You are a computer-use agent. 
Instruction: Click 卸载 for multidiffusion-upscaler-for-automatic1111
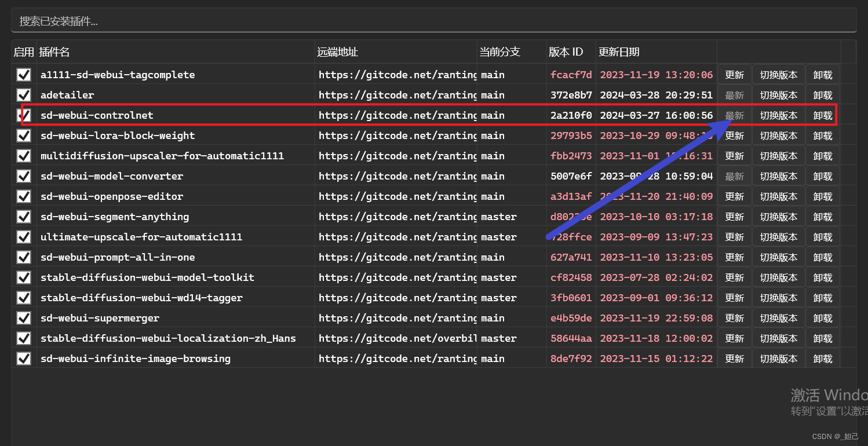823,156
